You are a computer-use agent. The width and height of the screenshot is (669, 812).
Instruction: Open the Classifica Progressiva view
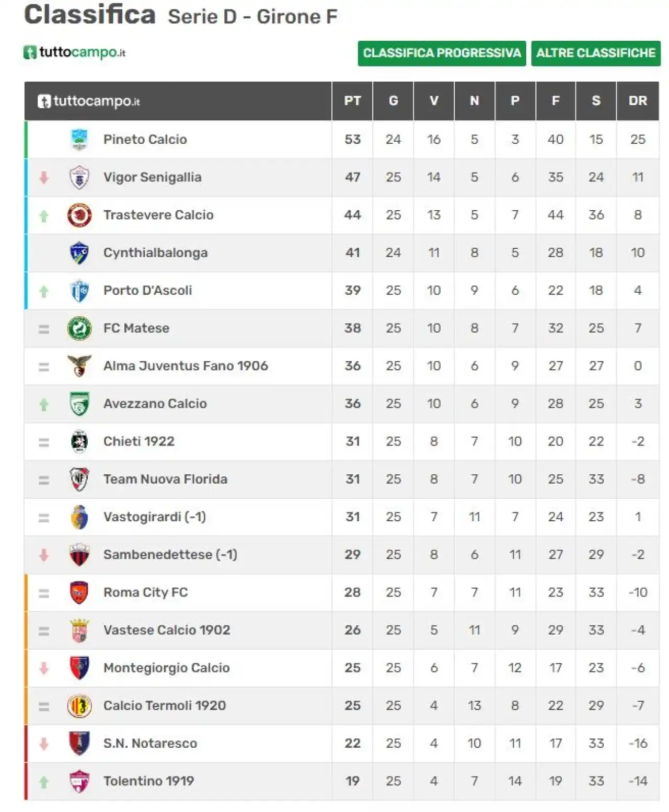tap(442, 53)
